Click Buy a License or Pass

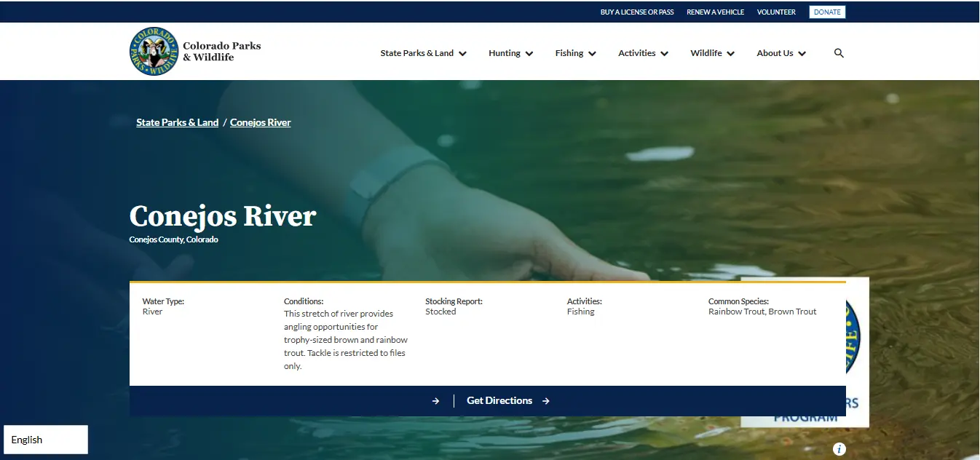[x=637, y=12]
